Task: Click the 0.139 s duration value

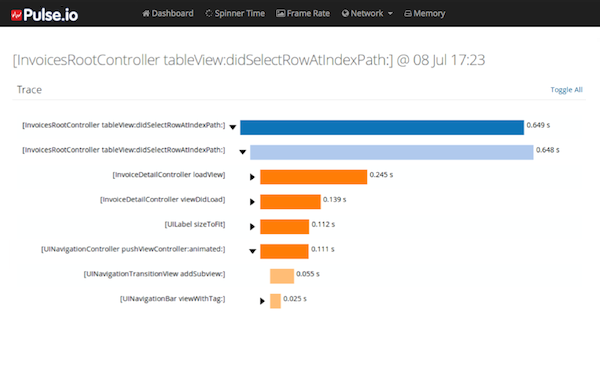Action: 334,200
